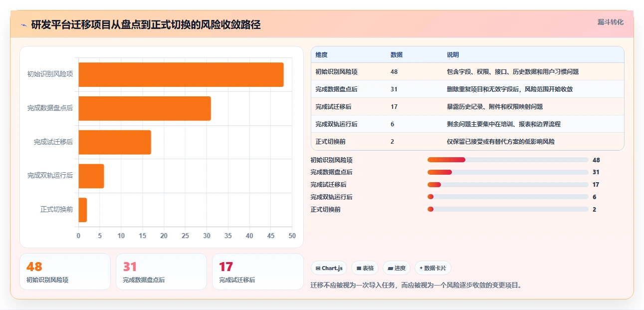The height and width of the screenshot is (310, 644).
Task: Click the 完成试迁移后 bar in the chart
Action: (x=115, y=142)
